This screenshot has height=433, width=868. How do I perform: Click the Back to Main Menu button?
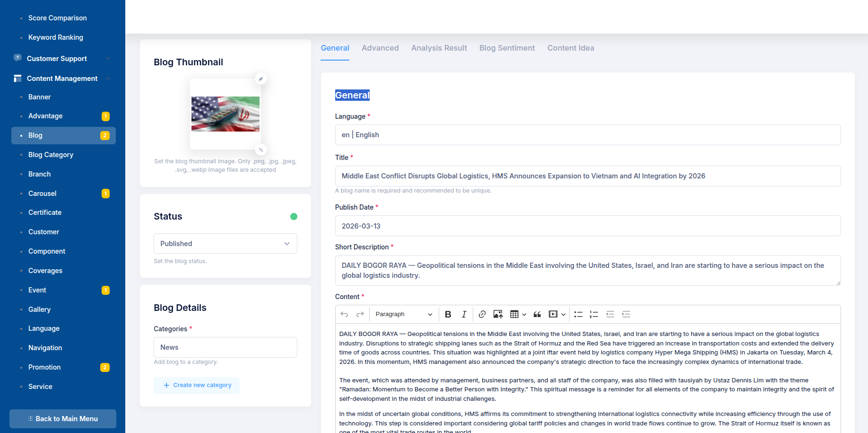pos(63,419)
